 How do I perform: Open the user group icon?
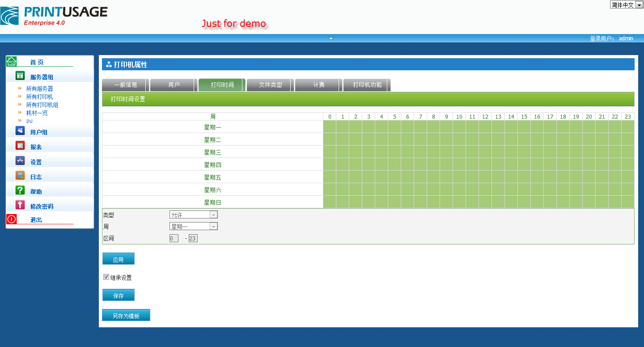point(20,131)
